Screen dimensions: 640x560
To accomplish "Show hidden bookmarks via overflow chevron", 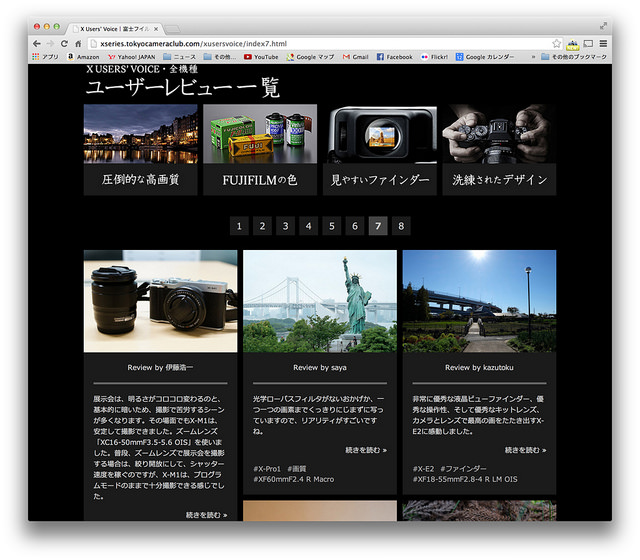I will (533, 58).
